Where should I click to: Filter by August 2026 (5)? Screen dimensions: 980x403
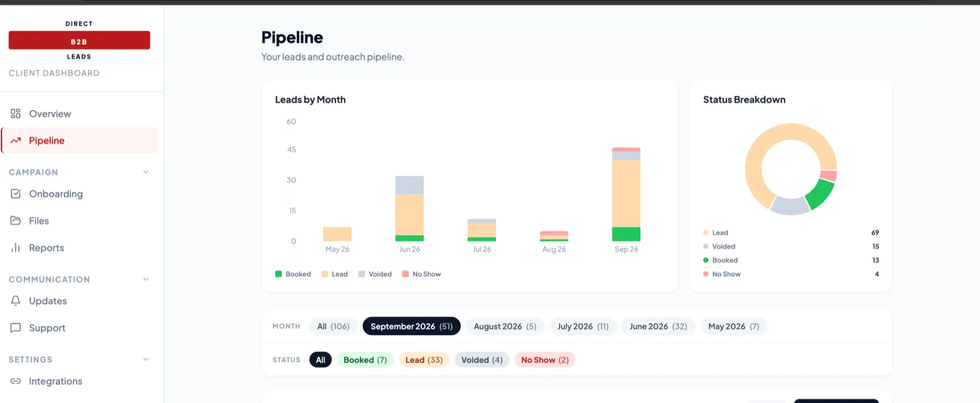(505, 326)
